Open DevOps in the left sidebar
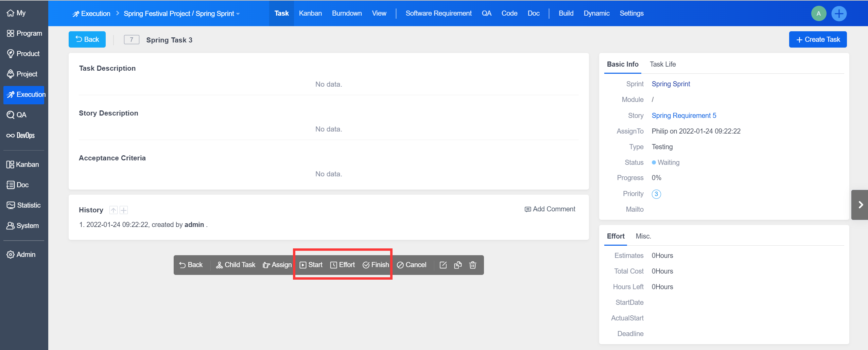The width and height of the screenshot is (868, 350). tap(21, 135)
